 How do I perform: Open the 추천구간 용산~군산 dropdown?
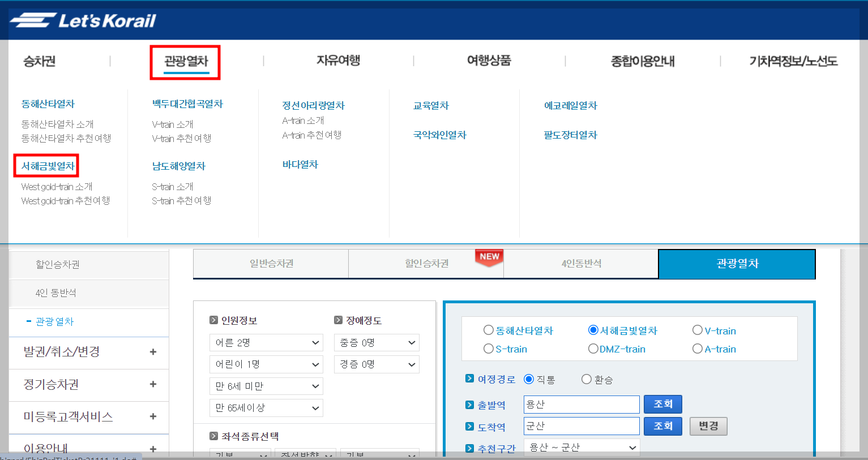pos(582,447)
